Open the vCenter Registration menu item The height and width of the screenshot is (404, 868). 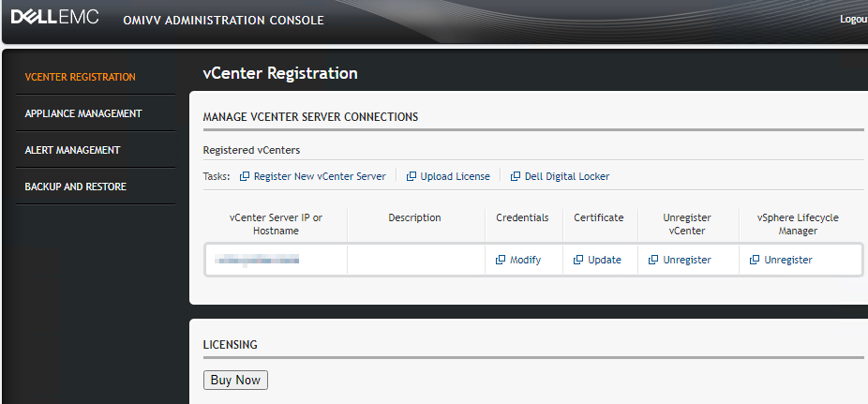(x=80, y=77)
